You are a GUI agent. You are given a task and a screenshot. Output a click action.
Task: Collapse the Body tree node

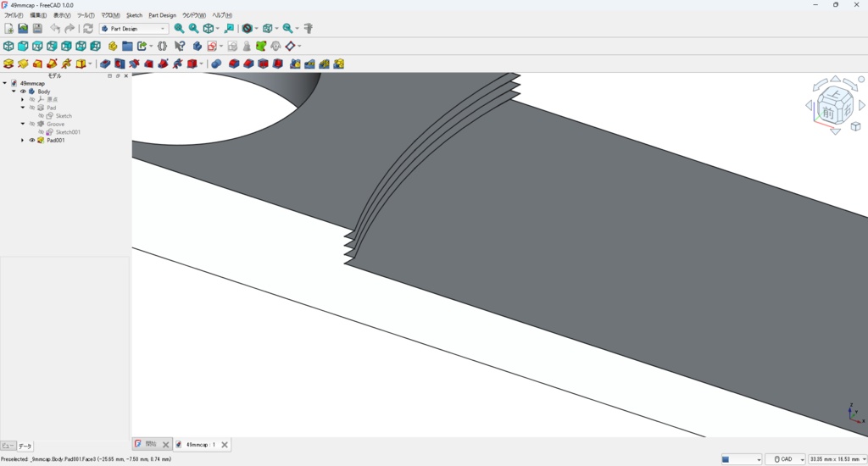coord(14,92)
